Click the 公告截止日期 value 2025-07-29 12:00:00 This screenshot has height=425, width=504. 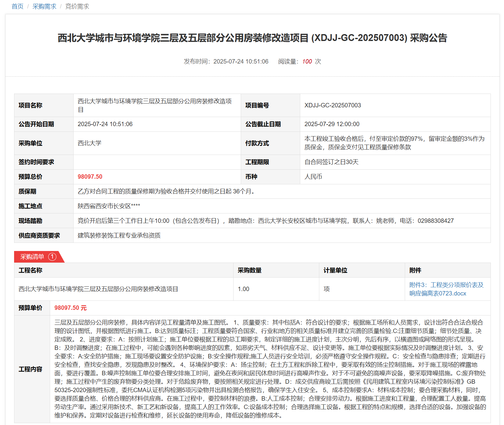(x=332, y=124)
